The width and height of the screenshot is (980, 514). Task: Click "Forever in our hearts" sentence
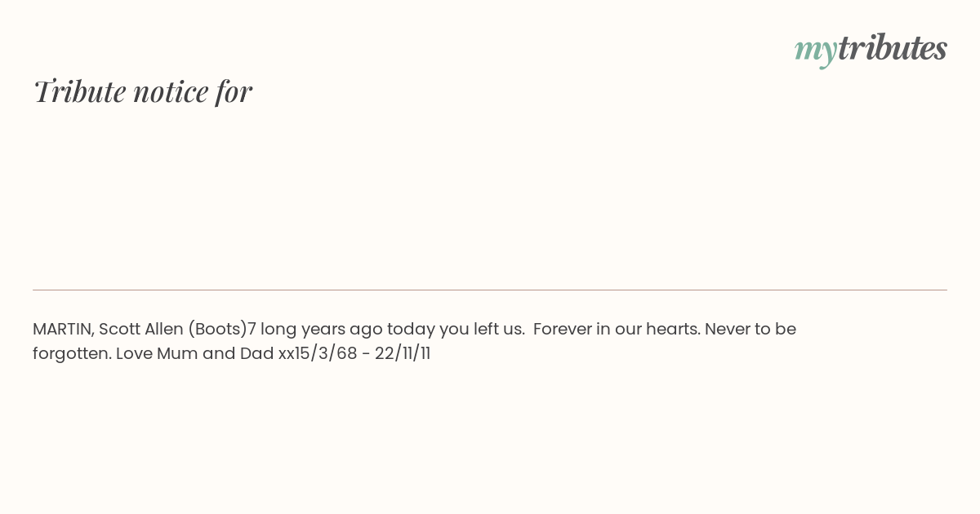617,330
